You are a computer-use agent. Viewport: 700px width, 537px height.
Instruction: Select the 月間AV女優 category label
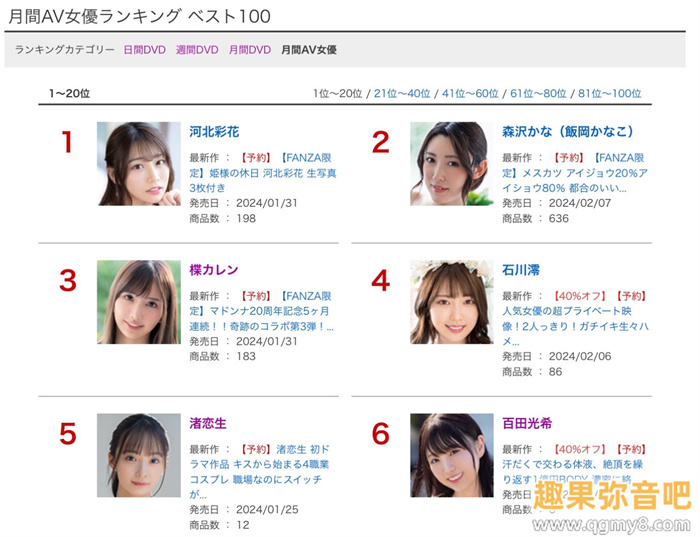(308, 50)
